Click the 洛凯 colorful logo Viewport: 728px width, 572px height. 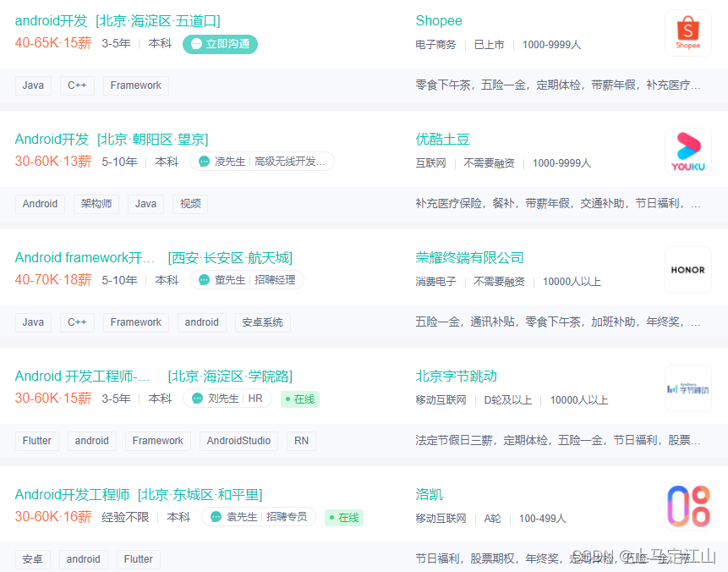click(688, 507)
